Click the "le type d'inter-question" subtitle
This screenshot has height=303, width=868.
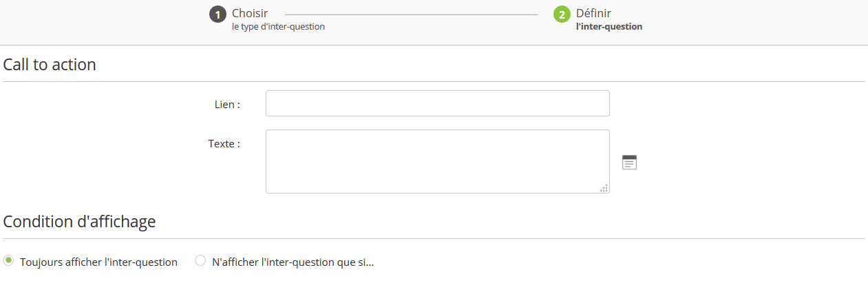pos(278,27)
